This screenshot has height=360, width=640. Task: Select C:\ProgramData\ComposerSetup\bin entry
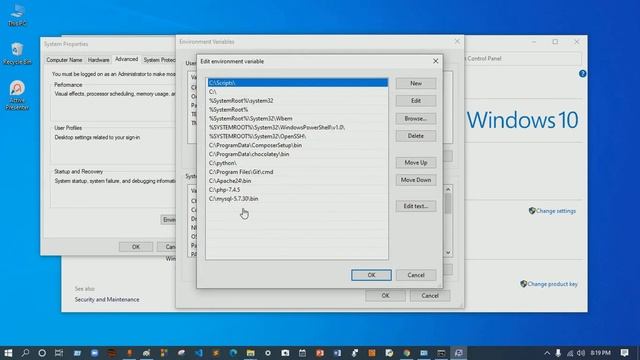tap(297, 145)
